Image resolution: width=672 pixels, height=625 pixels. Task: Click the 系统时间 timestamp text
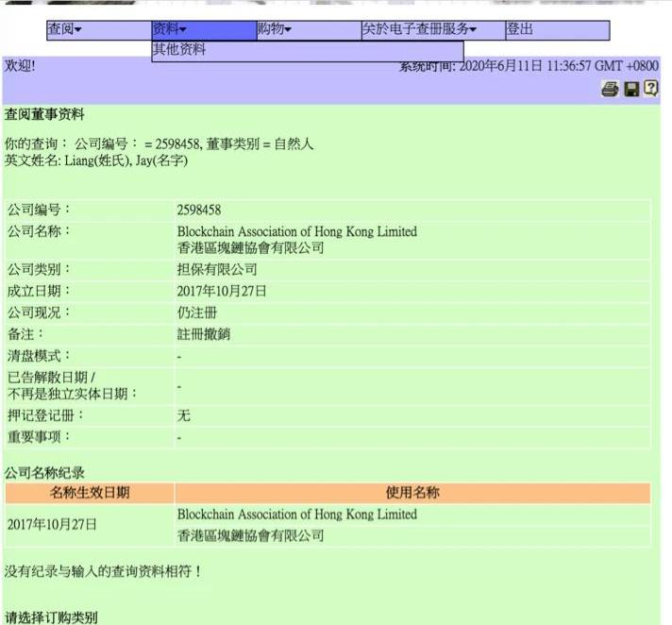tap(529, 66)
